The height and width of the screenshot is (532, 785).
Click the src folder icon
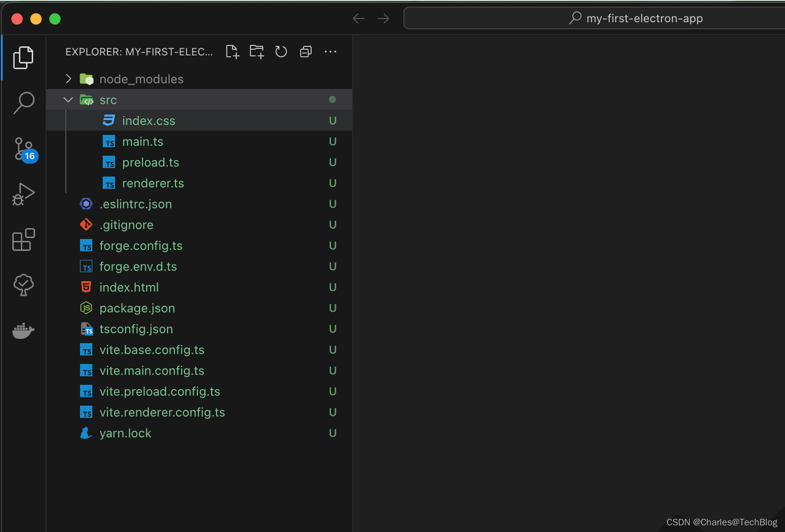[87, 99]
